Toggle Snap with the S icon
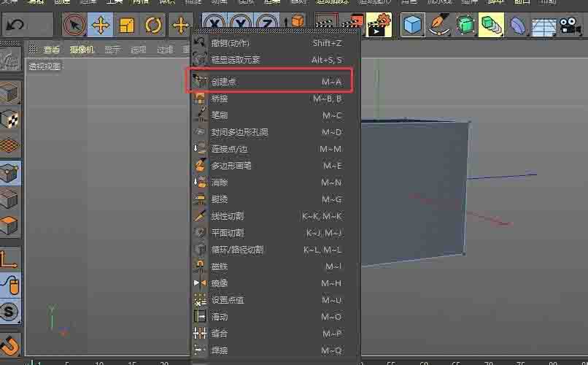 click(x=10, y=312)
